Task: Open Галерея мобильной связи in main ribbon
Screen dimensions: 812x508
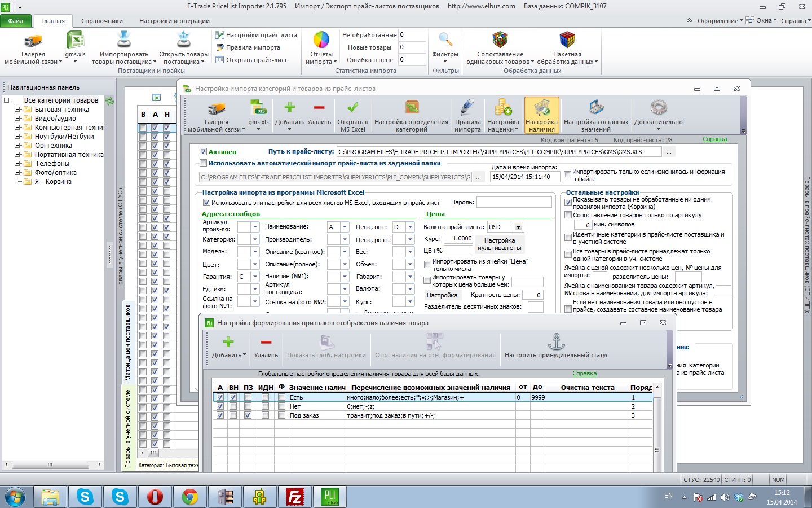Action: pyautogui.click(x=33, y=49)
